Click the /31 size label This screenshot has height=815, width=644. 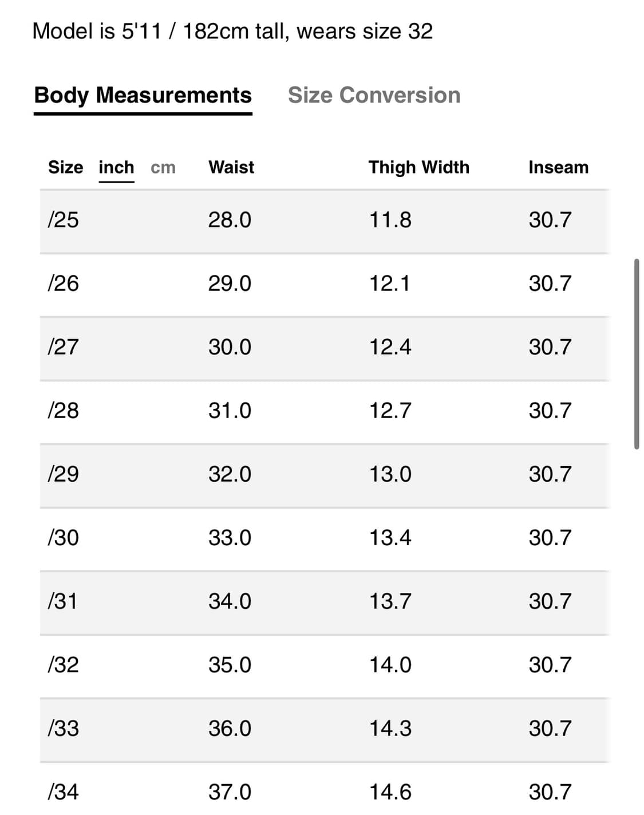(62, 601)
